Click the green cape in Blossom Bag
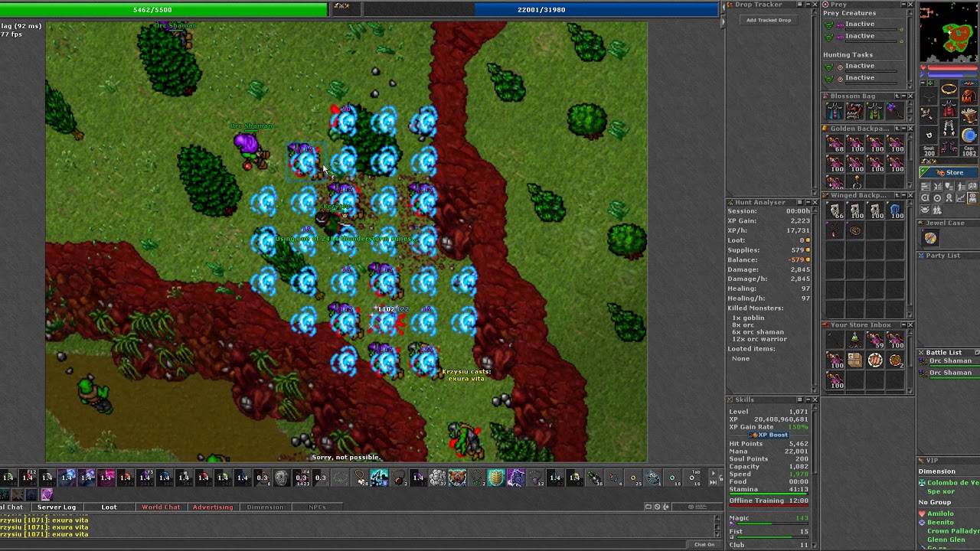This screenshot has height=551, width=980. click(874, 112)
